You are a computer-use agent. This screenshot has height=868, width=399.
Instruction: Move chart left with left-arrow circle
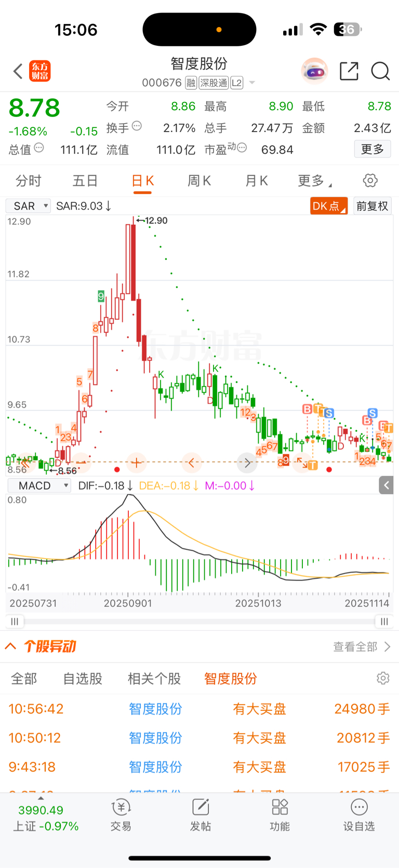click(x=192, y=462)
